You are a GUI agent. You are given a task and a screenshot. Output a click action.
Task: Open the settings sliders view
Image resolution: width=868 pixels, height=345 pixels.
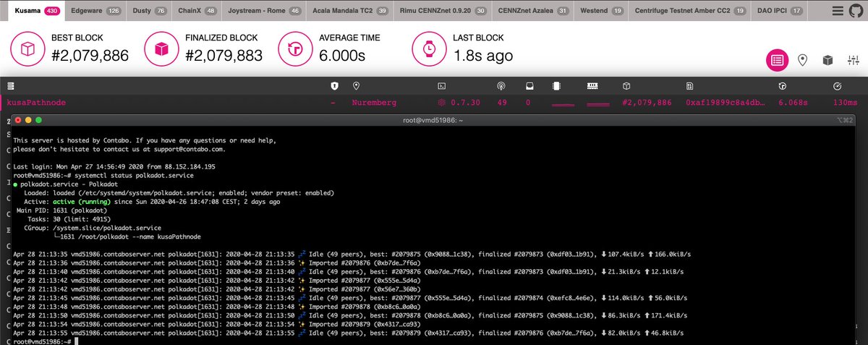coord(854,61)
